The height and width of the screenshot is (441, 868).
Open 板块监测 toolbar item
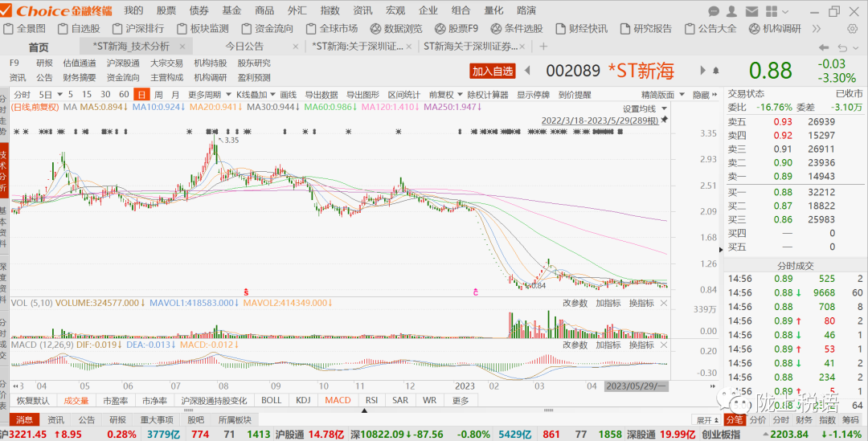pos(203,28)
